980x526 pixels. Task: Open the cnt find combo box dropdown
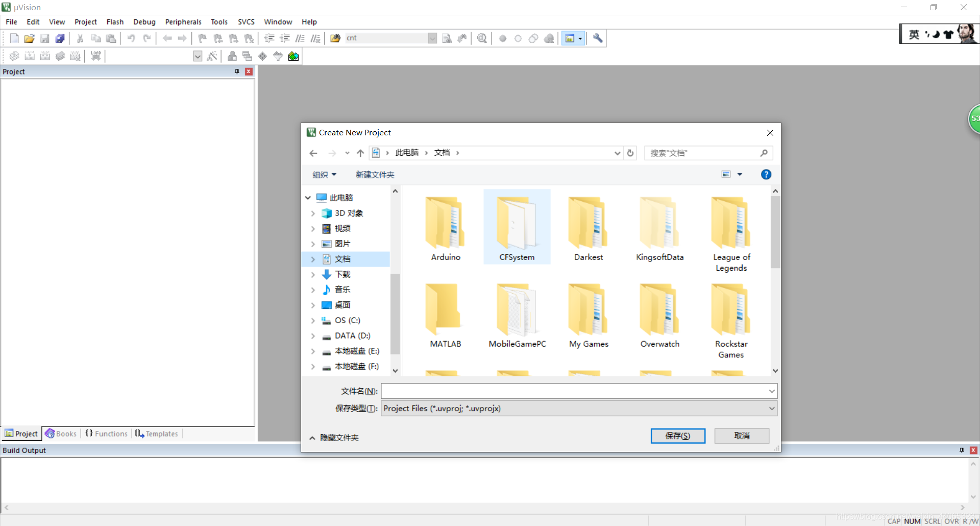pyautogui.click(x=432, y=38)
